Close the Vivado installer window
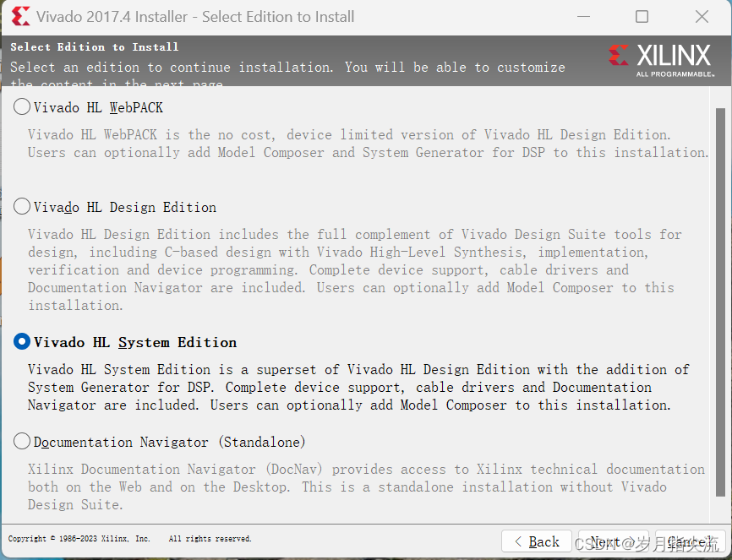 click(x=702, y=17)
